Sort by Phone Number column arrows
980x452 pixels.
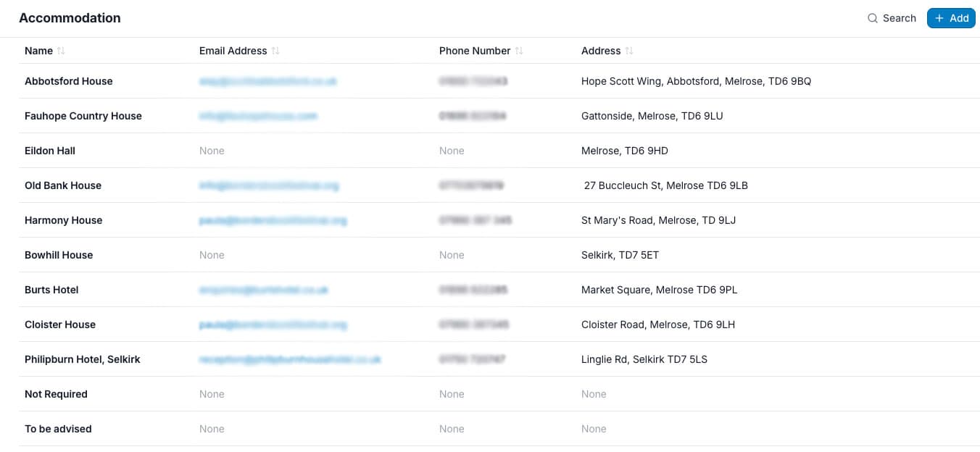pyautogui.click(x=519, y=51)
